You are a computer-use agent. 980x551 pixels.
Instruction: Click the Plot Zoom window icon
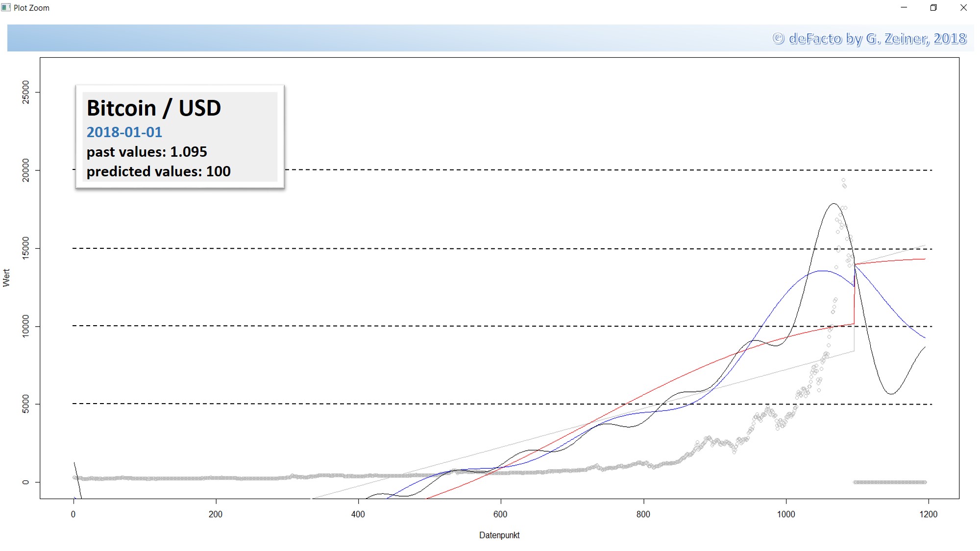click(x=6, y=7)
